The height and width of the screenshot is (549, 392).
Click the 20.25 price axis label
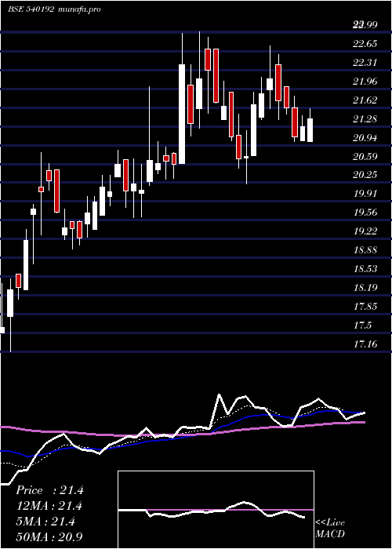(x=365, y=175)
